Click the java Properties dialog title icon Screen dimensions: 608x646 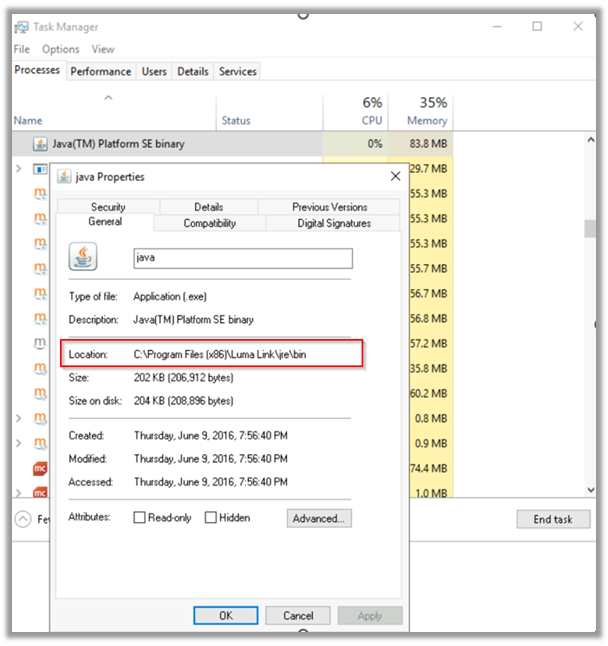click(x=64, y=177)
